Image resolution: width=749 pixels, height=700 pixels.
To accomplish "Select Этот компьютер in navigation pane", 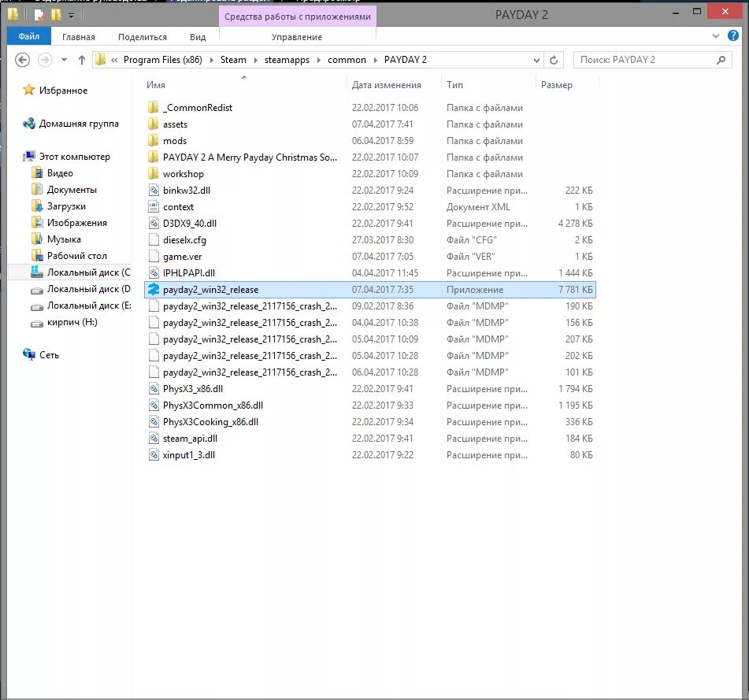I will 74,156.
